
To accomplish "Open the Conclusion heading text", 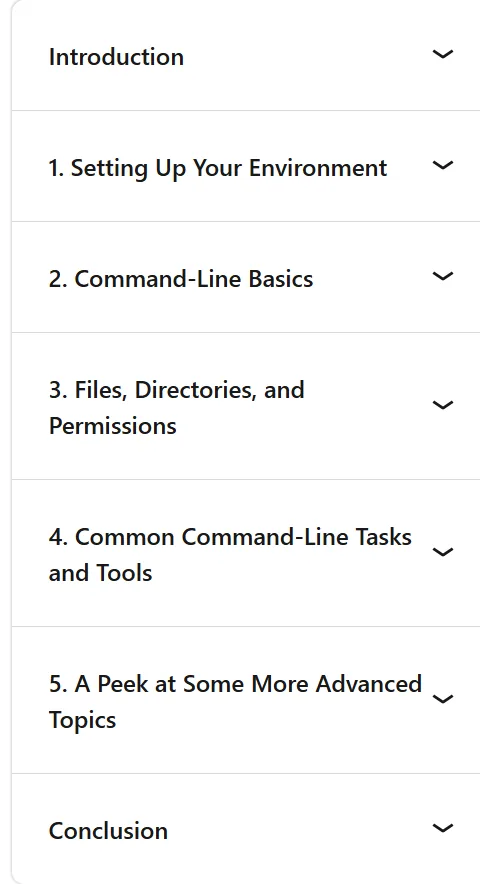I will 108,831.
